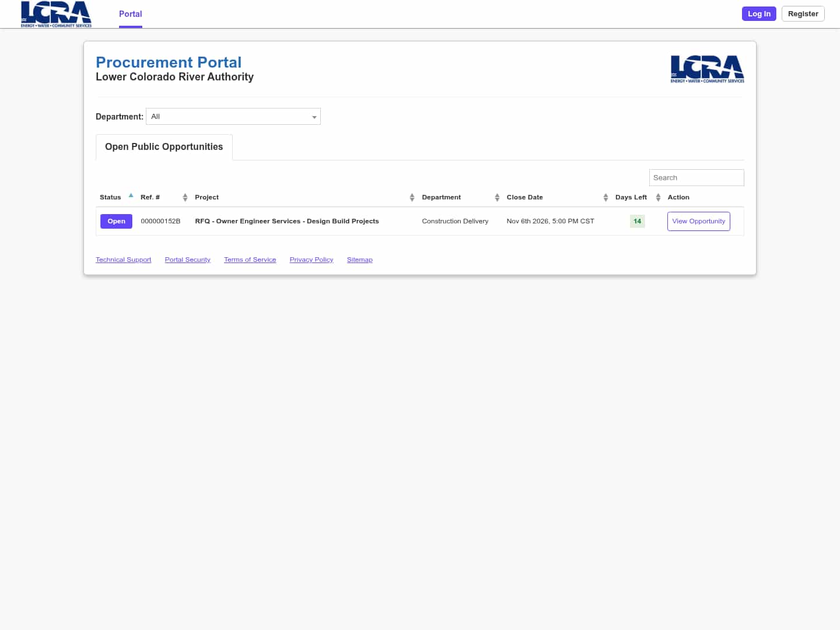Image resolution: width=840 pixels, height=630 pixels.
Task: Click the Action column header
Action: [x=678, y=197]
